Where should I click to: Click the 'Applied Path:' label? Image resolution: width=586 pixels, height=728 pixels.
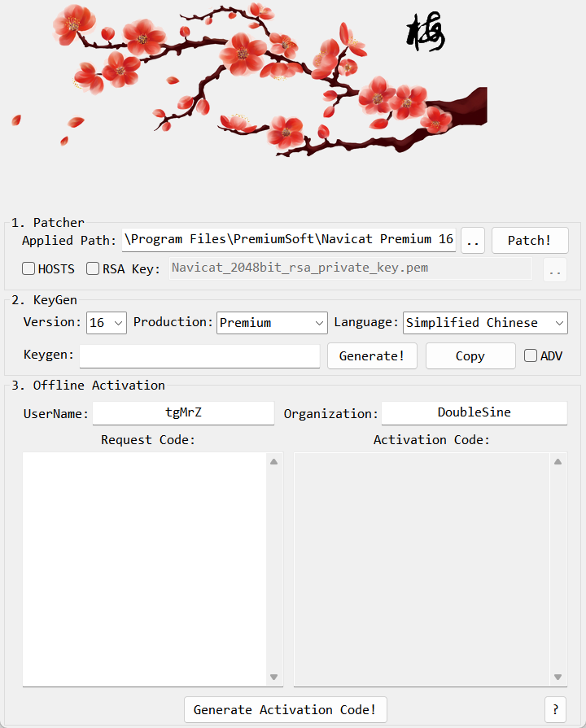click(x=69, y=241)
